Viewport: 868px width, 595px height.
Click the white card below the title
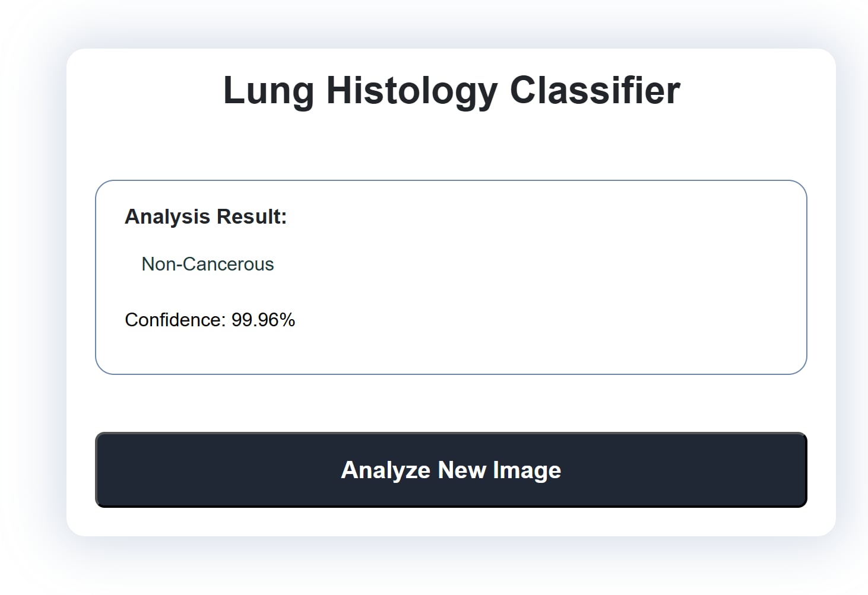(x=451, y=148)
